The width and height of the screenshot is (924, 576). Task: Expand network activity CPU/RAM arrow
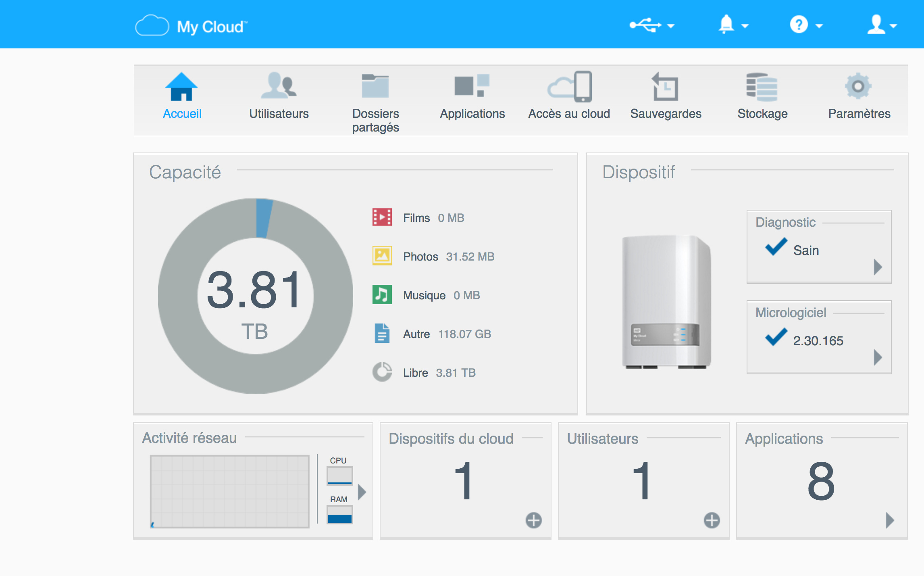coord(362,491)
